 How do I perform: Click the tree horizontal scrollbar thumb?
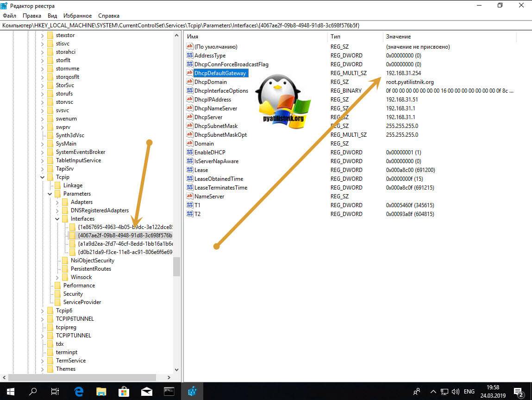(82, 377)
